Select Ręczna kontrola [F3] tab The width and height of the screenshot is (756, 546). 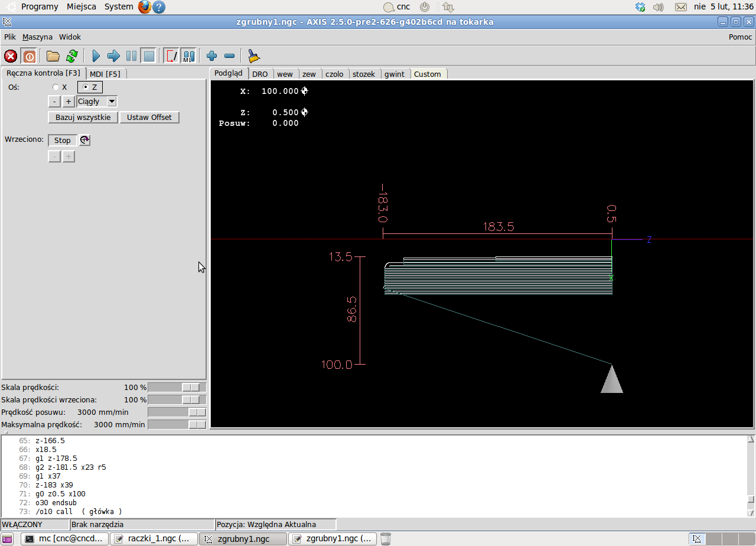click(x=43, y=73)
